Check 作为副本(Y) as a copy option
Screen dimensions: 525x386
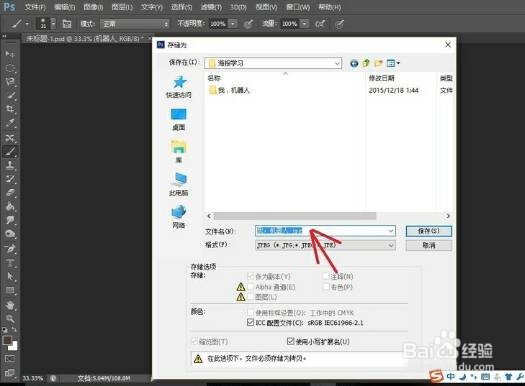point(250,276)
